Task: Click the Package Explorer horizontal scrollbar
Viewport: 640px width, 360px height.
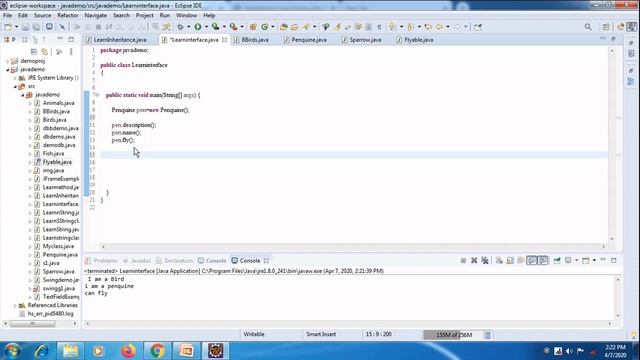Action: [33, 324]
